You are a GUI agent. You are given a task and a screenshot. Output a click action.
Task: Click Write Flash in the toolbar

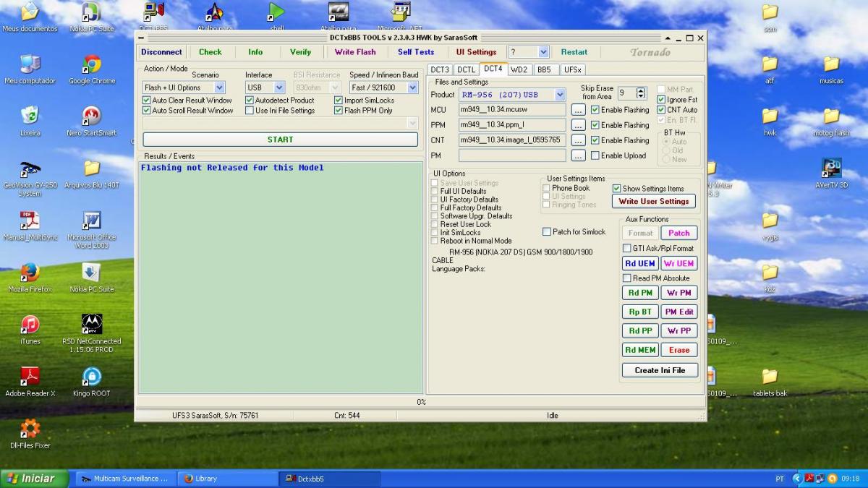pos(355,52)
